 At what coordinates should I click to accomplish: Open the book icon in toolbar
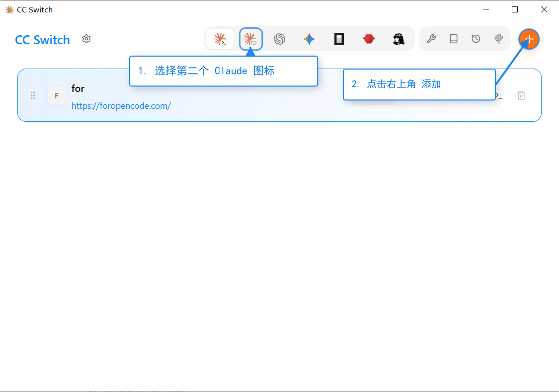coord(454,39)
